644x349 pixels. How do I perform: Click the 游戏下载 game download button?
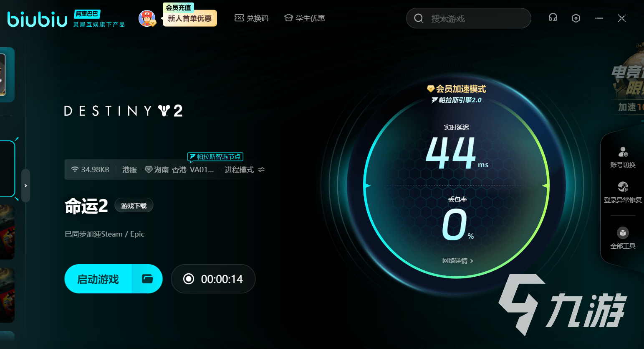click(134, 206)
